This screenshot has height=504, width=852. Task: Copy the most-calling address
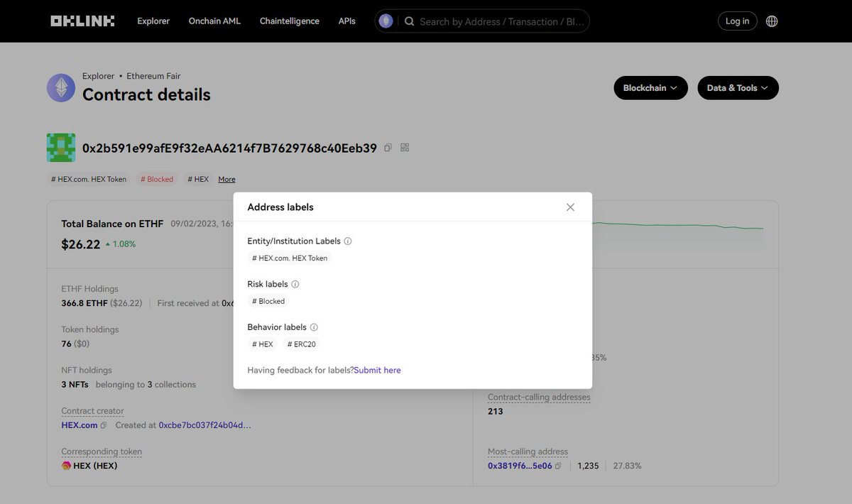click(558, 466)
